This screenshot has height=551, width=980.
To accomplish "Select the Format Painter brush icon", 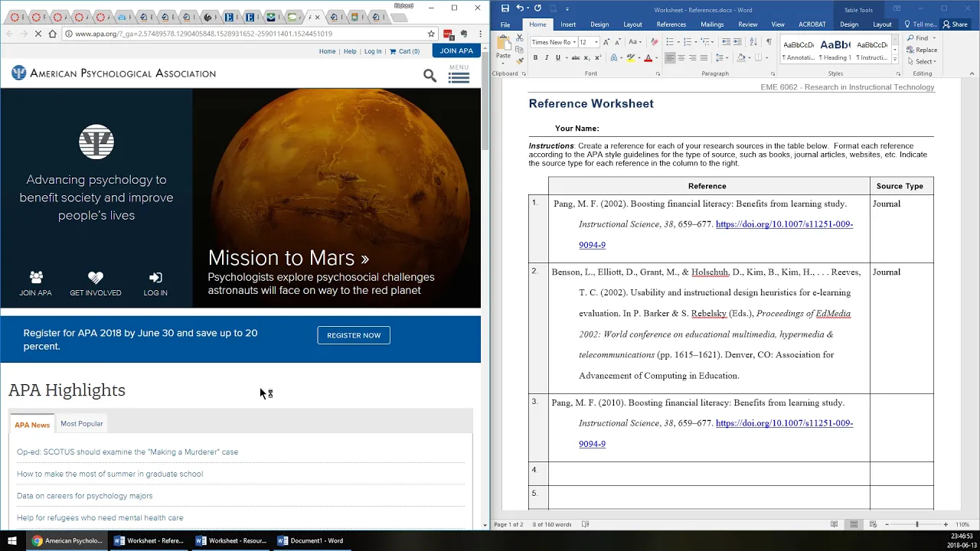I will pyautogui.click(x=519, y=61).
